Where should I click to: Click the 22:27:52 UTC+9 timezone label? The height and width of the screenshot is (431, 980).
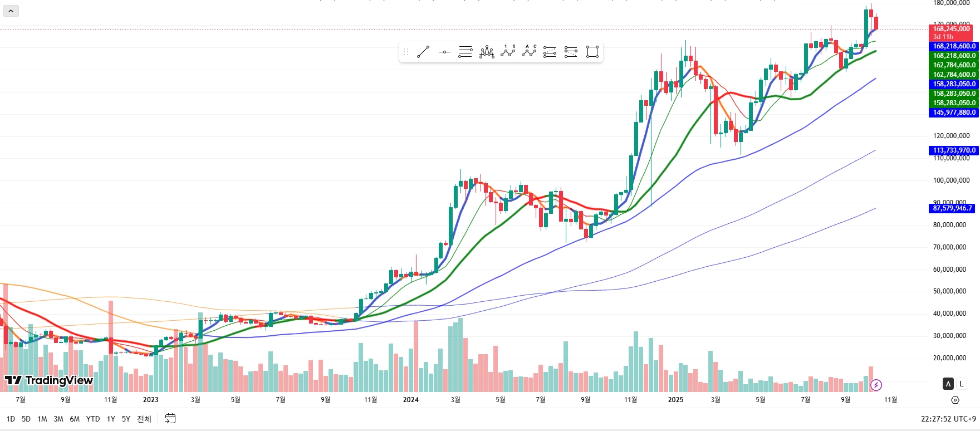[x=948, y=419]
